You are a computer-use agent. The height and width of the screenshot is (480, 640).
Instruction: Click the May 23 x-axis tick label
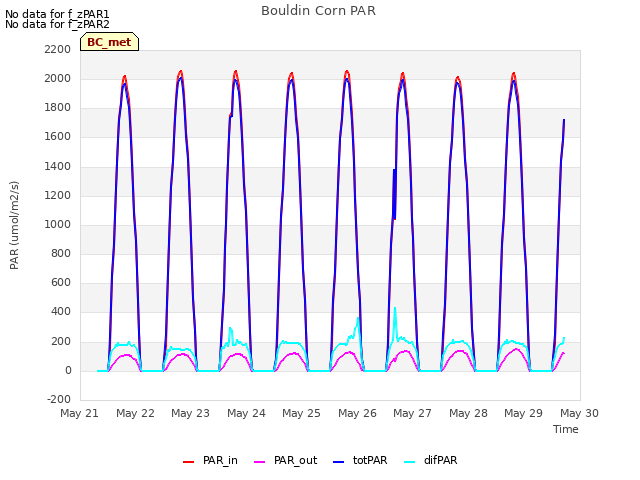pos(191,413)
